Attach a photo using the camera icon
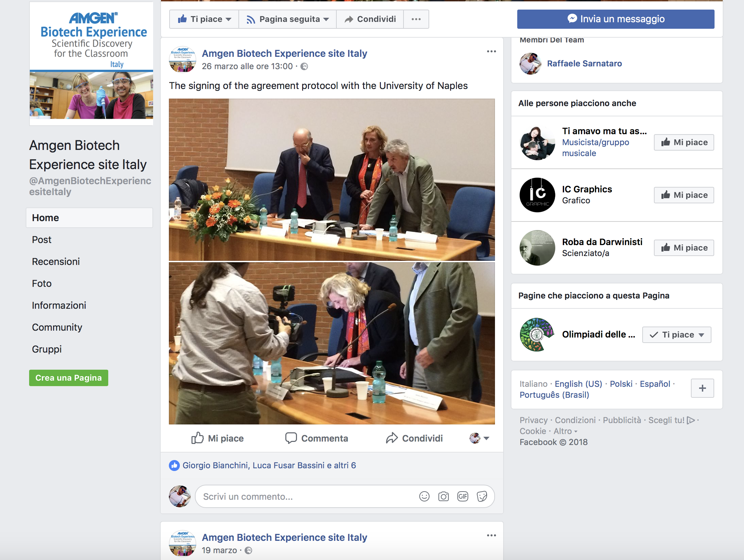 click(x=443, y=496)
